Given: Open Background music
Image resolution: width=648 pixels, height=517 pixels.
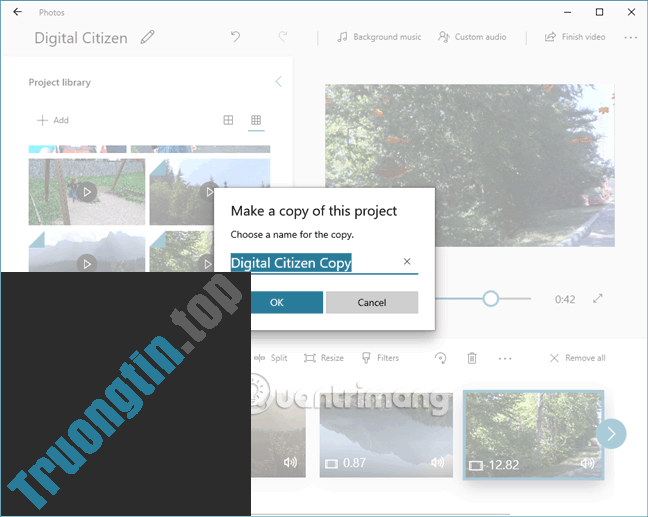Looking at the screenshot, I should click(379, 37).
